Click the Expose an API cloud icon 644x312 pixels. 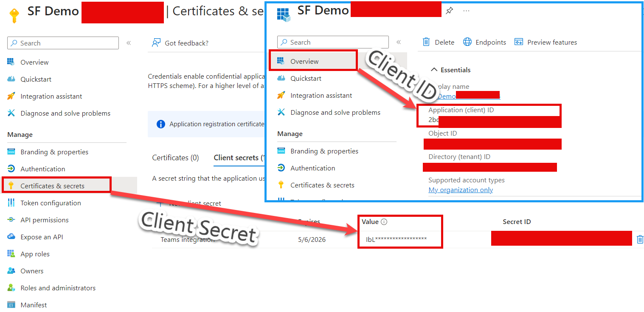click(11, 237)
